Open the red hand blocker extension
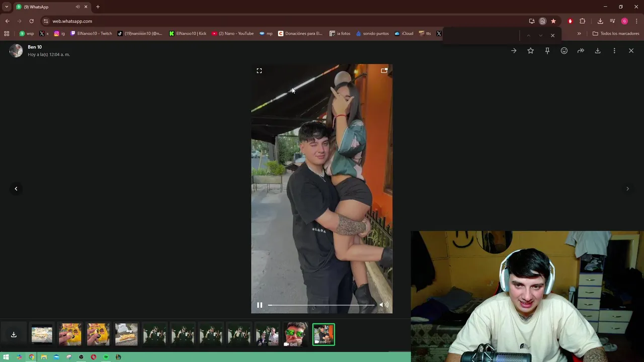This screenshot has width=644, height=362. 570,21
